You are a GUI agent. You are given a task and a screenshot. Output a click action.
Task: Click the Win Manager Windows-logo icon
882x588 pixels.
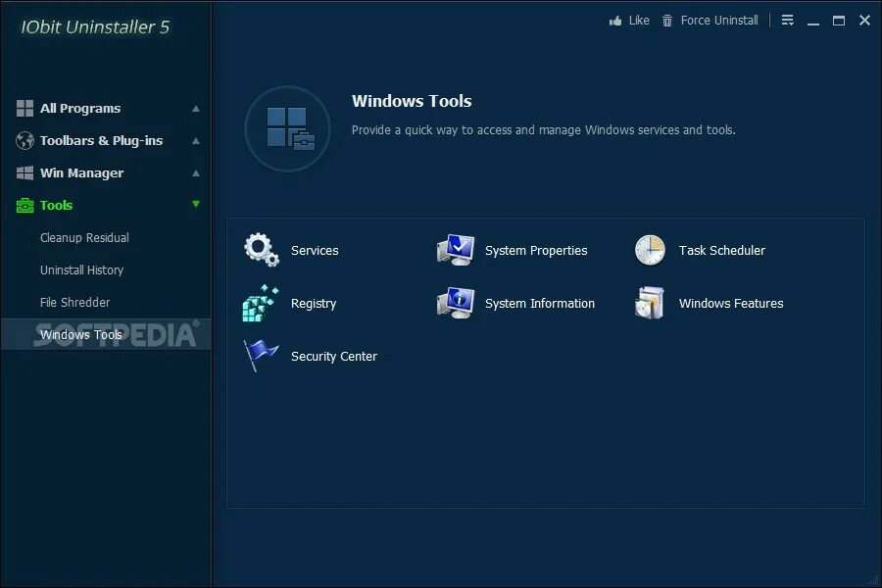pos(24,172)
